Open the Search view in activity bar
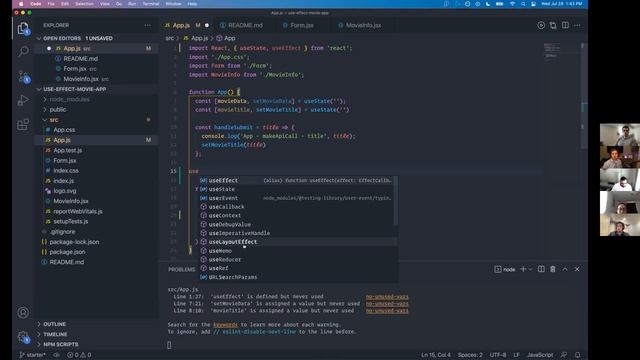Screen dimensions: 640x360 tap(23, 52)
